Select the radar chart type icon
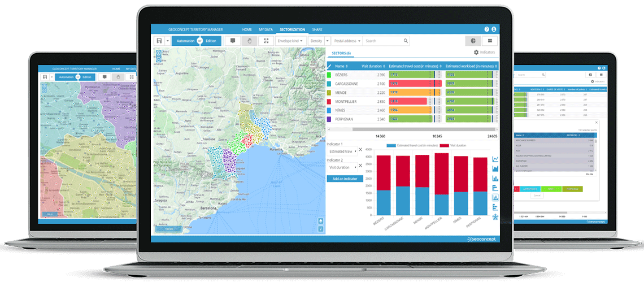Screen dimensions: 644x282 [495, 217]
